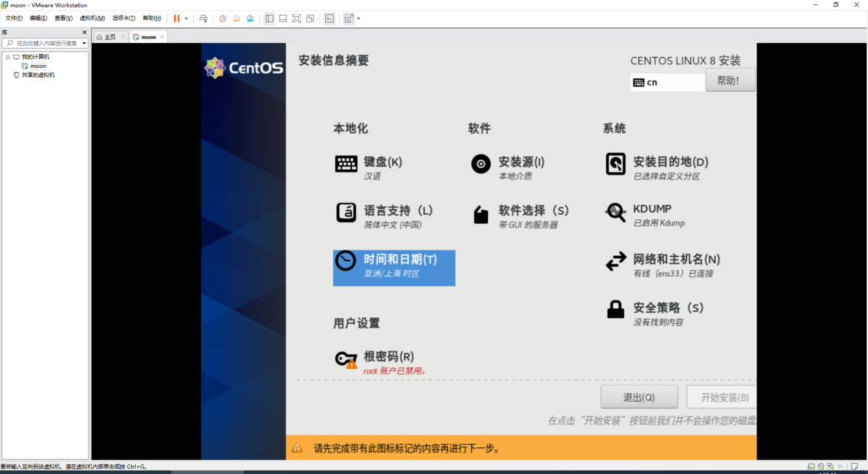Viewport: 868px width, 474px height.
Task: Click the stretch guest display icon
Action: tap(349, 18)
